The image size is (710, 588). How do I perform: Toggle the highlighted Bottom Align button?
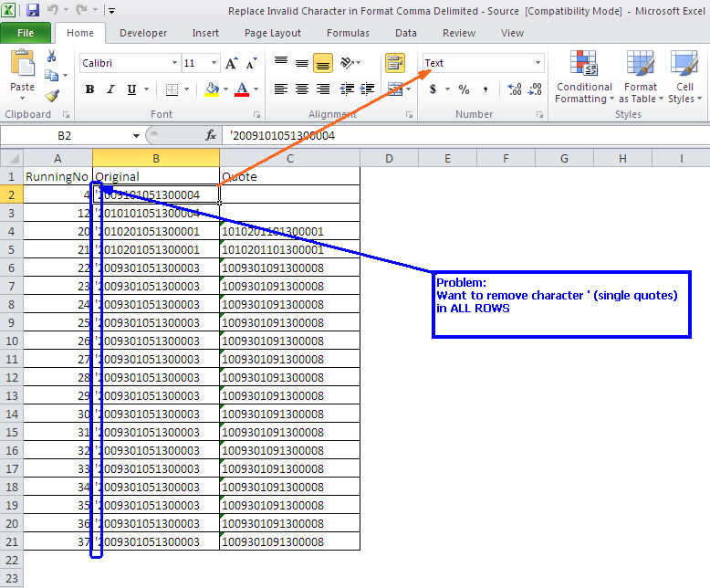(x=323, y=63)
